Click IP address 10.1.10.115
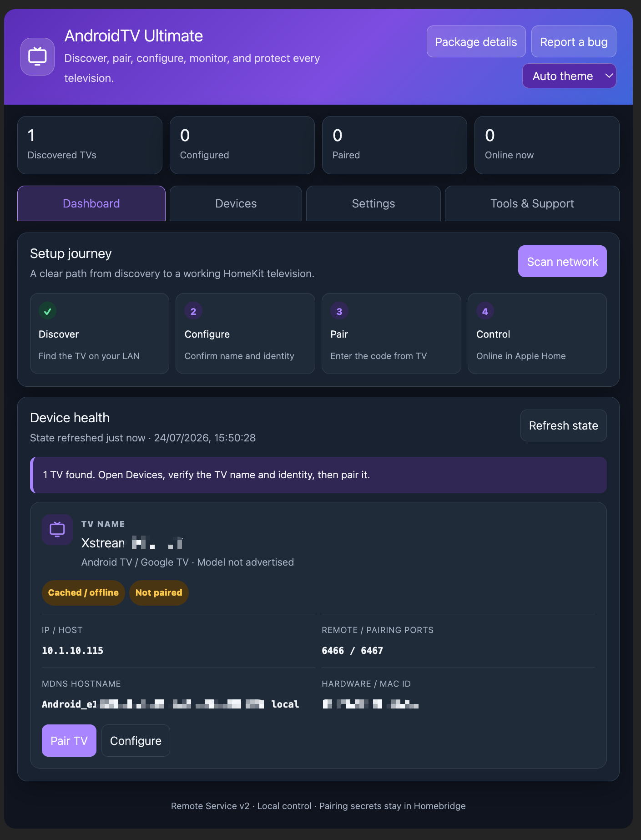 [73, 651]
